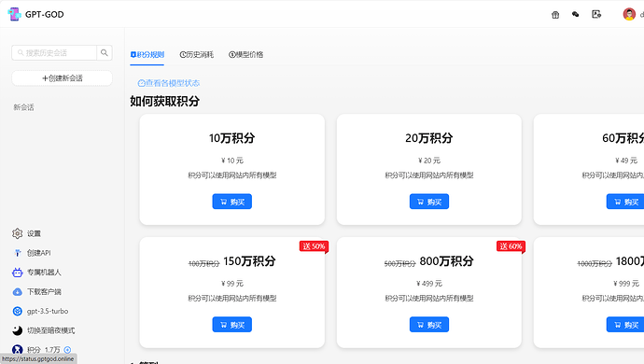Click the 创建新会话 button
The image size is (644, 364).
pyautogui.click(x=62, y=78)
